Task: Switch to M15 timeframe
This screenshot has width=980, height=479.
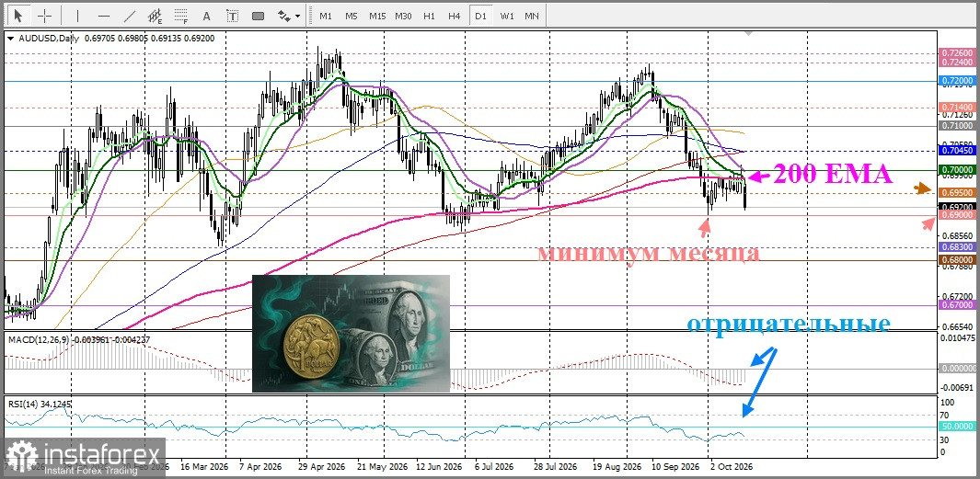Action: (377, 16)
